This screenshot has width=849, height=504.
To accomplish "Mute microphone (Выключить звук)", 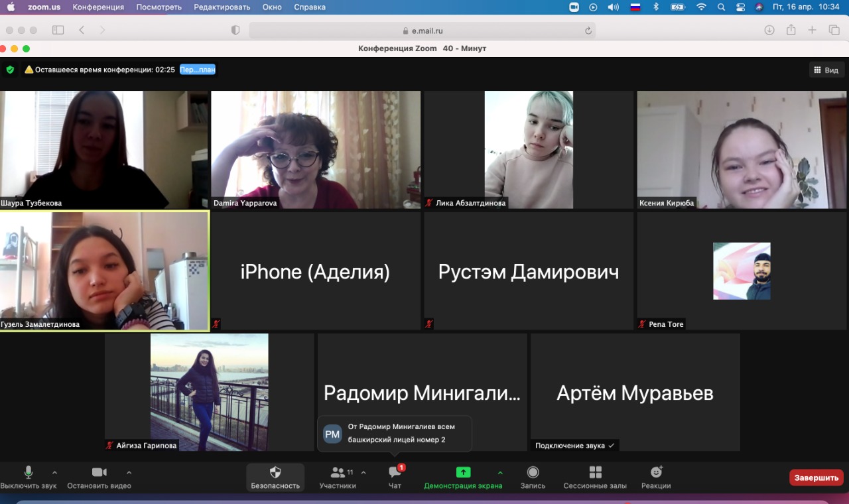I will tap(29, 473).
